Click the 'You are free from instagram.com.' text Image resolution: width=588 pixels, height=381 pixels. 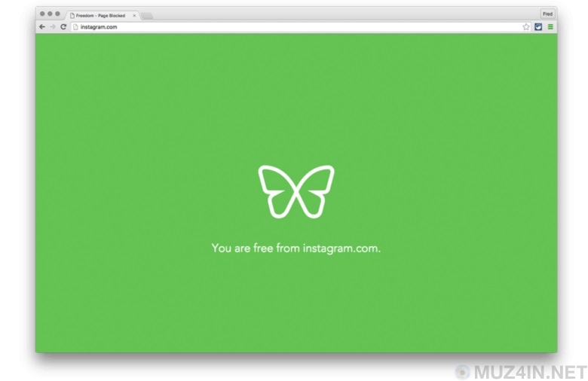pos(296,248)
